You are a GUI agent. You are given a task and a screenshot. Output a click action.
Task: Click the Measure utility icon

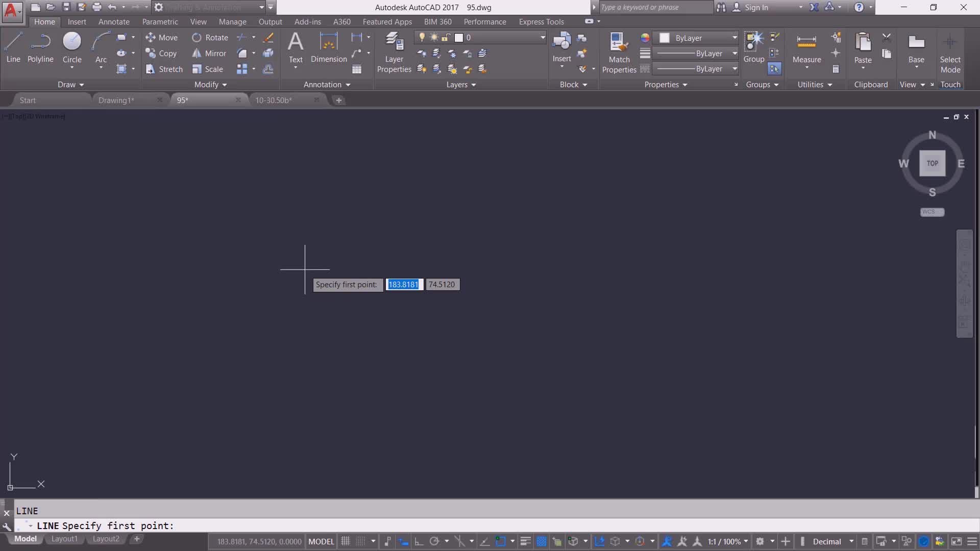(x=806, y=47)
